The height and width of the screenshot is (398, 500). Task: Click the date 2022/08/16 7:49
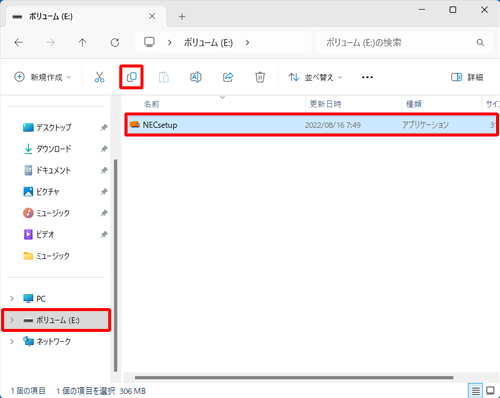coord(333,125)
